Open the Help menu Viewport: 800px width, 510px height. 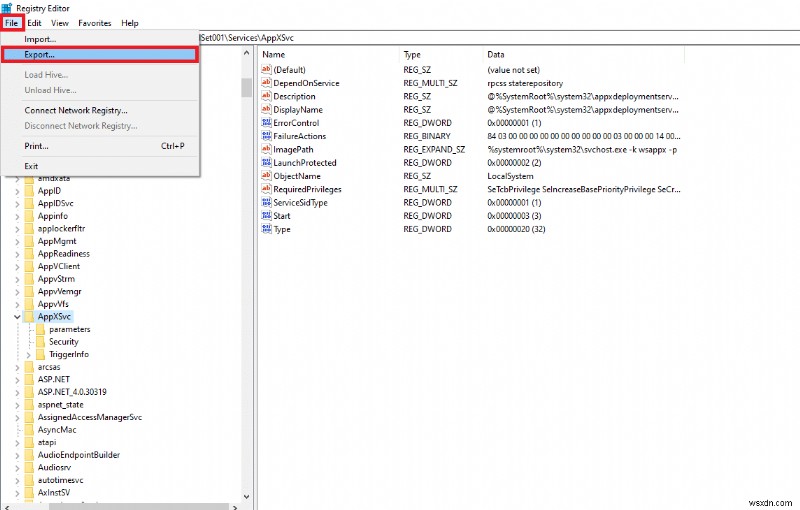[x=130, y=23]
